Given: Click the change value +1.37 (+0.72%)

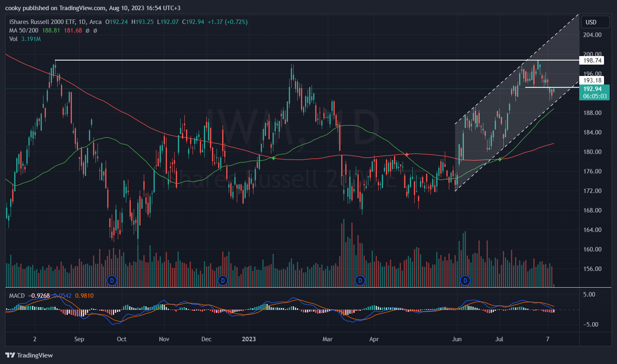Looking at the screenshot, I should (x=227, y=22).
